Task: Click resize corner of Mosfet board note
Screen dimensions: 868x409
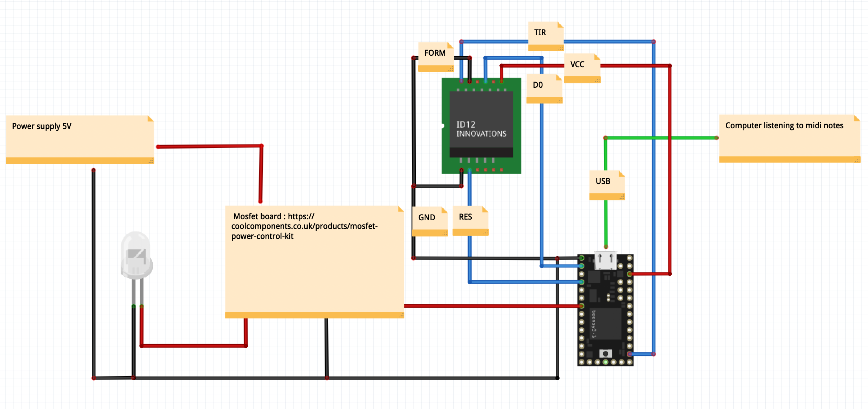Action: 401,315
